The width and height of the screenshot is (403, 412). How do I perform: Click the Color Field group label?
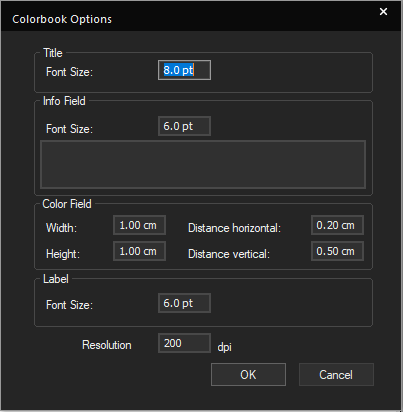tap(67, 204)
